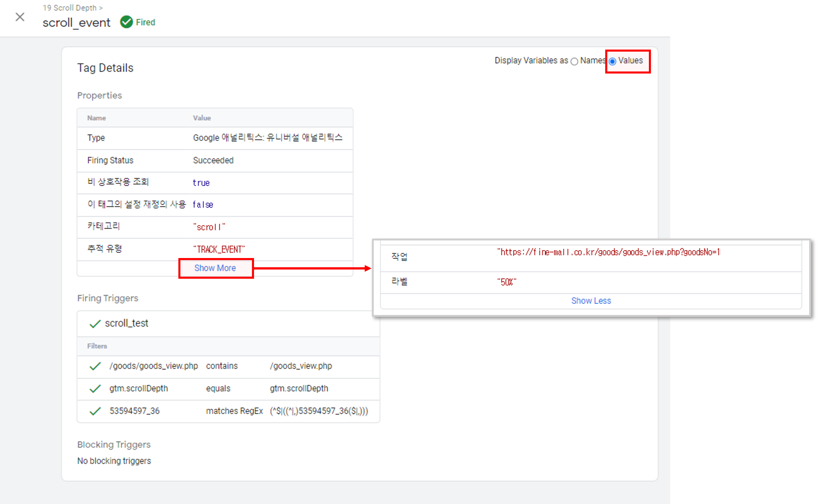817x504 pixels.
Task: Select the Values radio button
Action: tap(613, 61)
